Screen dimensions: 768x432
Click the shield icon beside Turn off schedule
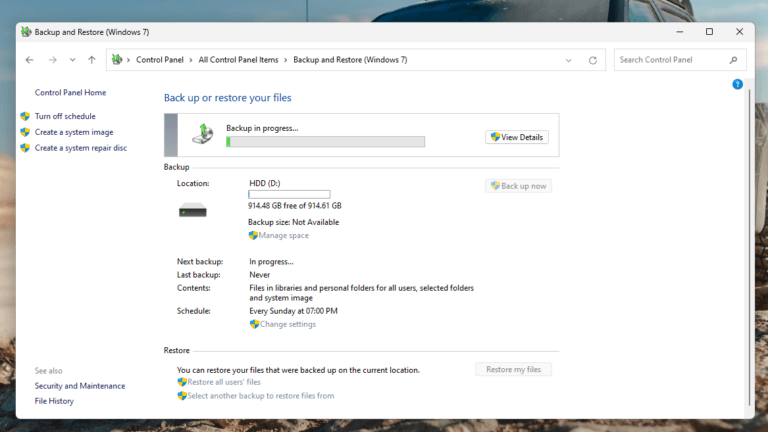coord(25,116)
